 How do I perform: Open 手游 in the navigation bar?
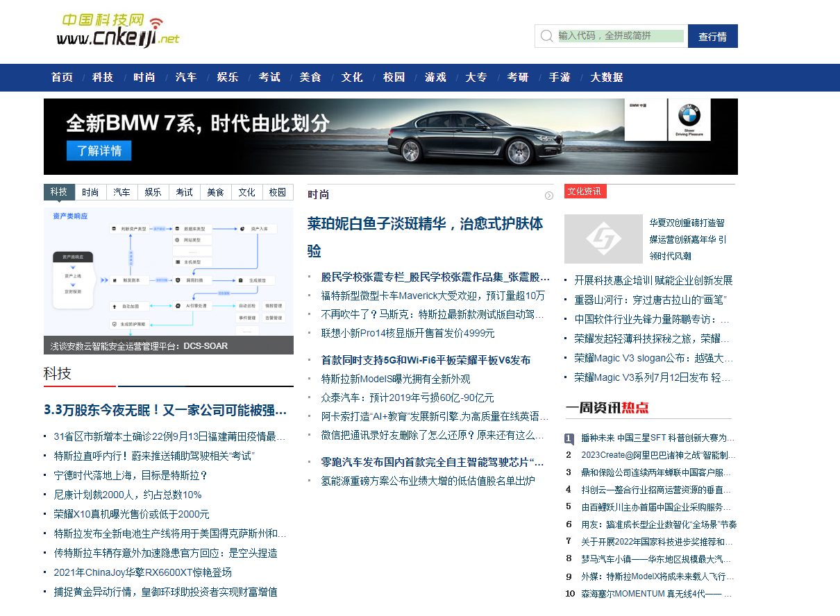560,77
